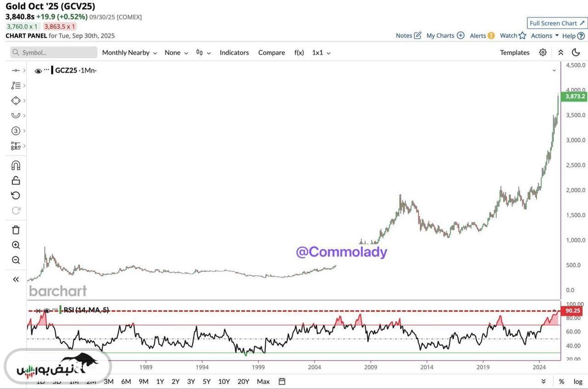Viewport: 588px width, 389px height.
Task: Toggle the log scale option
Action: (578, 382)
